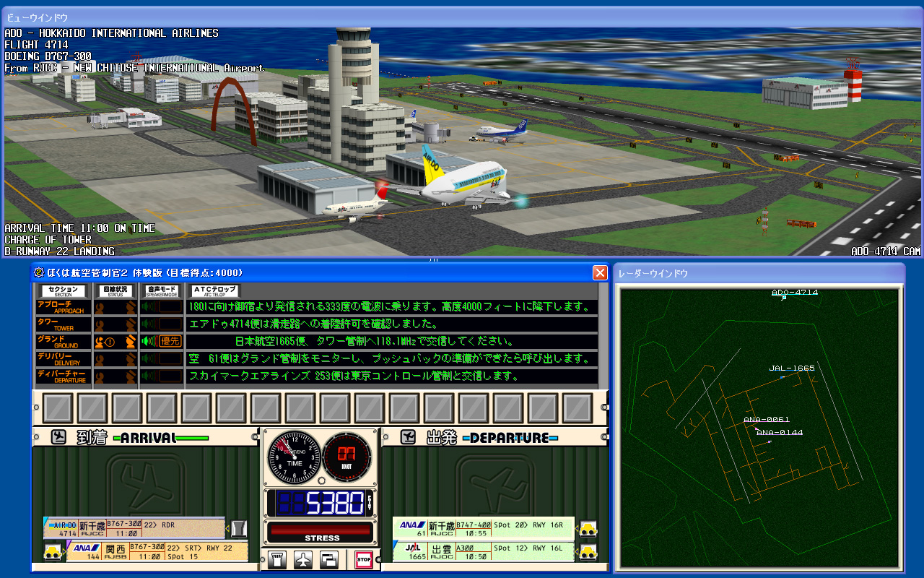Click the JAL-1665 label on radar
The image size is (924, 578).
[792, 368]
